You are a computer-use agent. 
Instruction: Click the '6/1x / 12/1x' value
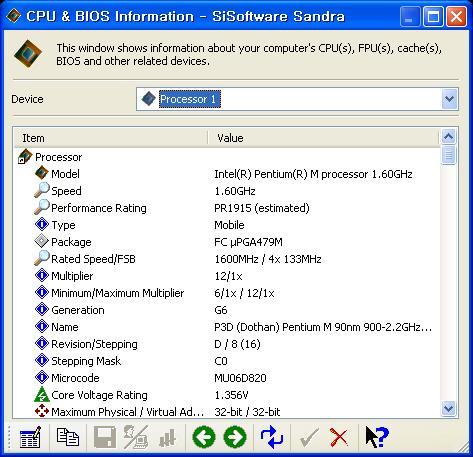click(244, 293)
